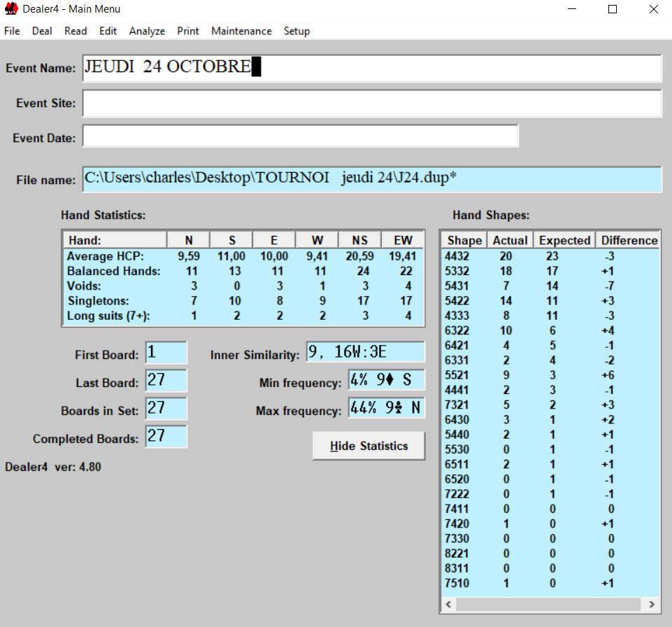
Task: Click the Difference column header
Action: 628,240
